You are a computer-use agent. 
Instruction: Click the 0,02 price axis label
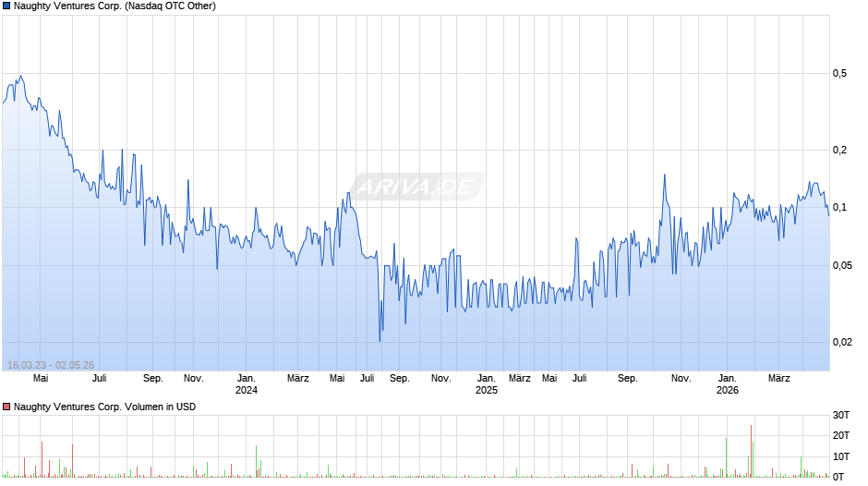[x=842, y=342]
